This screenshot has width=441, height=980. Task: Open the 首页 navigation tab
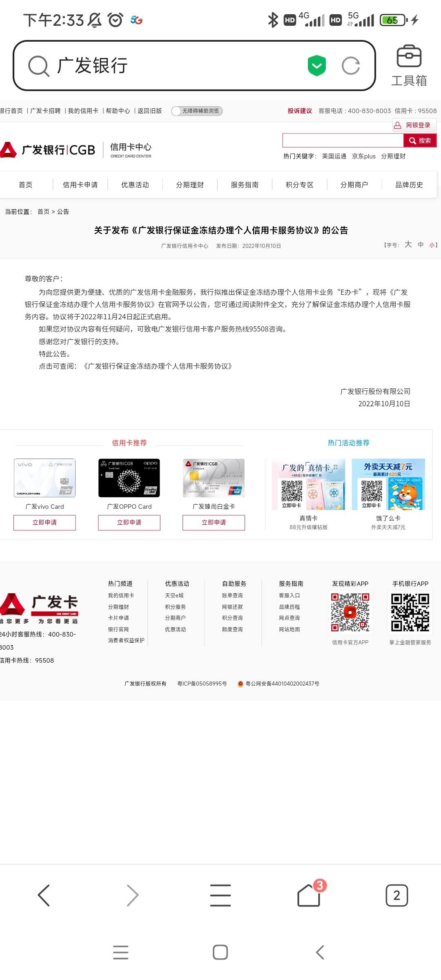[26, 185]
